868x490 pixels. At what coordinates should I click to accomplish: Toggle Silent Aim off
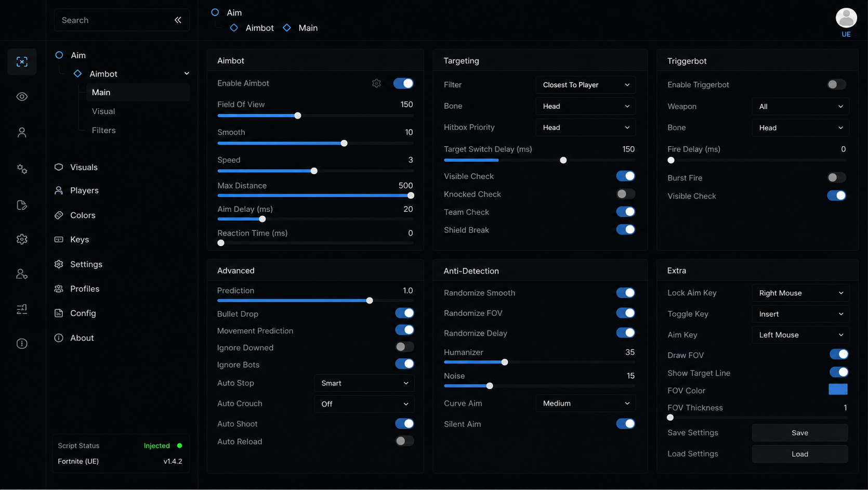(626, 423)
